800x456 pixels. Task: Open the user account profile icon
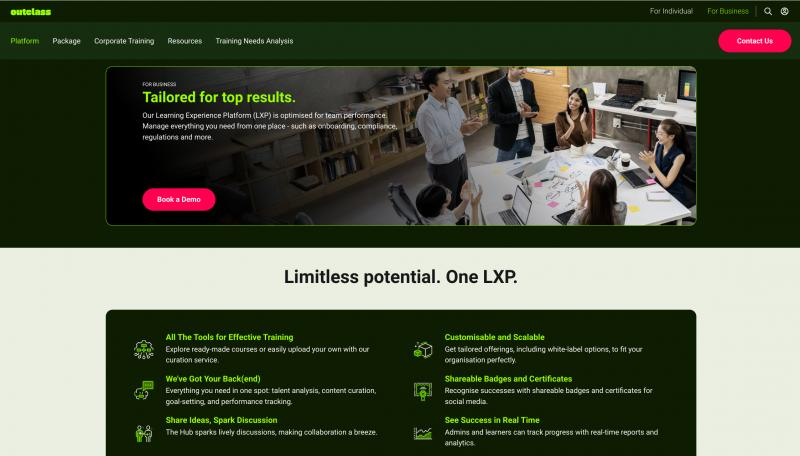pyautogui.click(x=784, y=11)
